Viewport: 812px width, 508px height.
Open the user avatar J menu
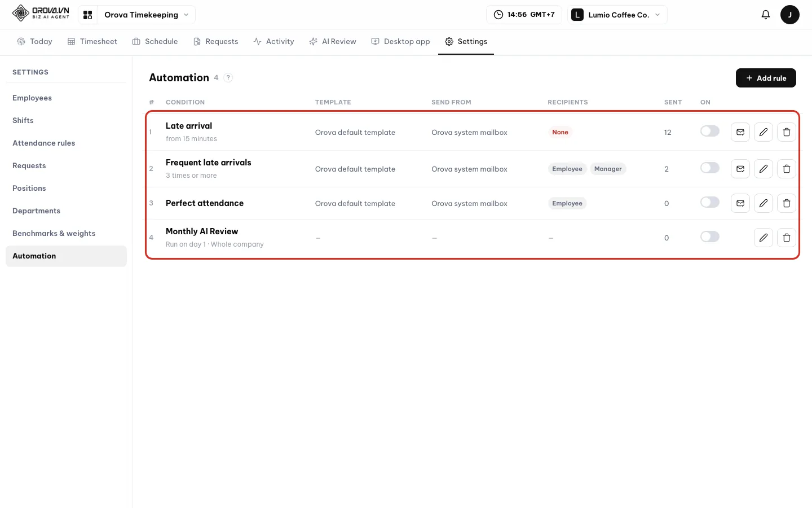pos(789,15)
